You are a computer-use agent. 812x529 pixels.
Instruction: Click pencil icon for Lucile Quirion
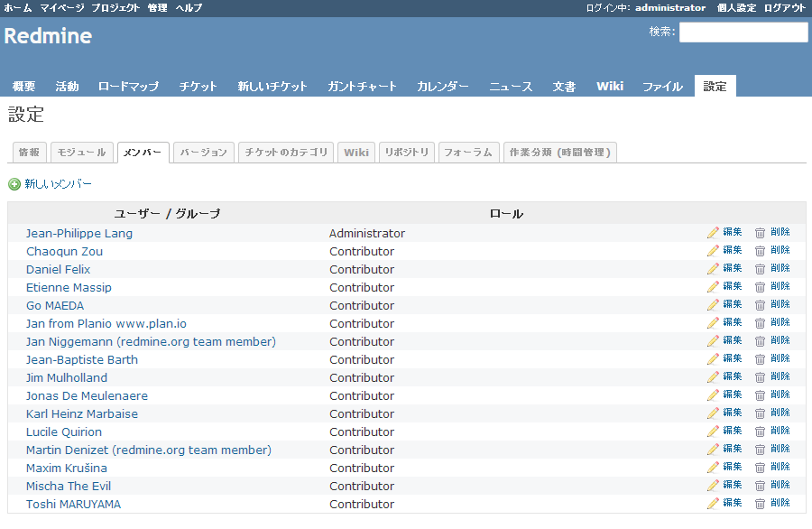[x=713, y=432]
